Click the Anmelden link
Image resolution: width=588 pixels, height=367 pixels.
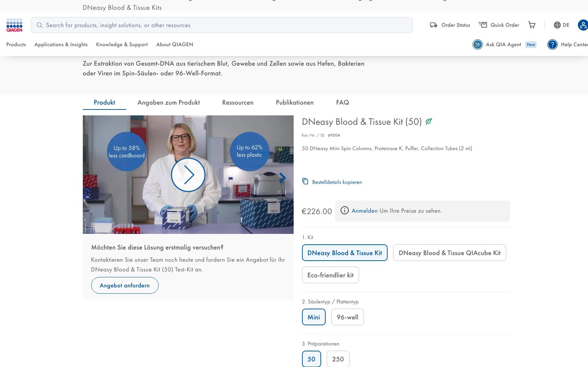364,211
